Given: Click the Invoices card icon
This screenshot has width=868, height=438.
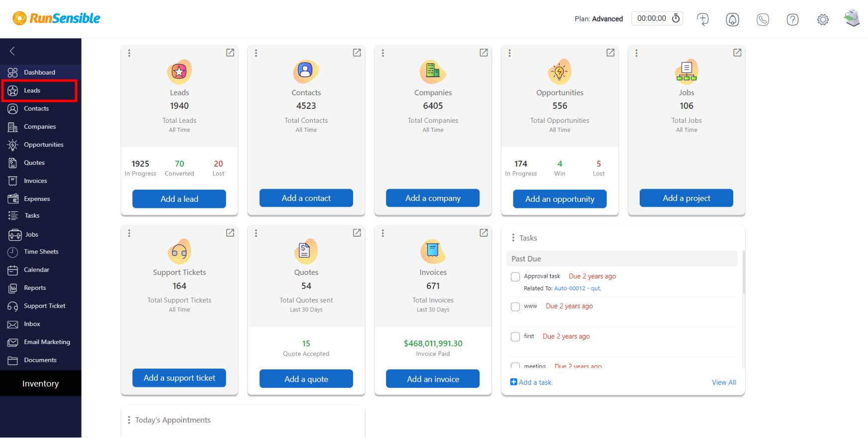Looking at the screenshot, I should pyautogui.click(x=433, y=252).
